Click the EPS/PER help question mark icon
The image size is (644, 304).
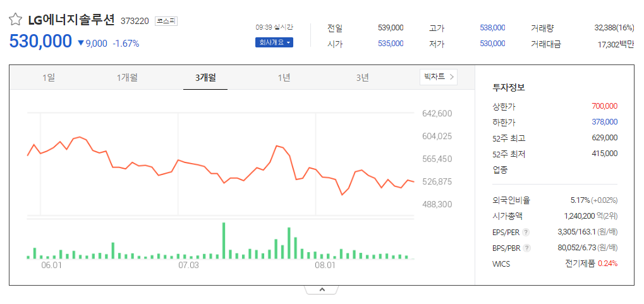[x=526, y=233]
